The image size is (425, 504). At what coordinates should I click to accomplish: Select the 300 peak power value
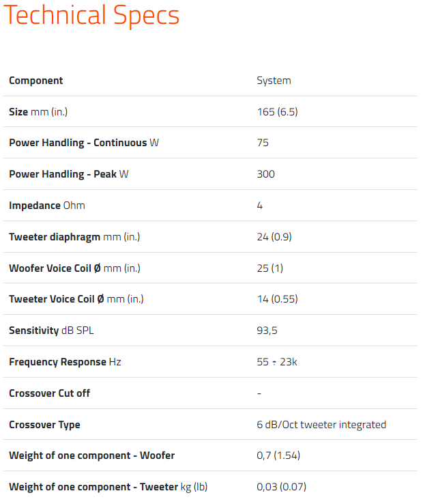pyautogui.click(x=265, y=174)
